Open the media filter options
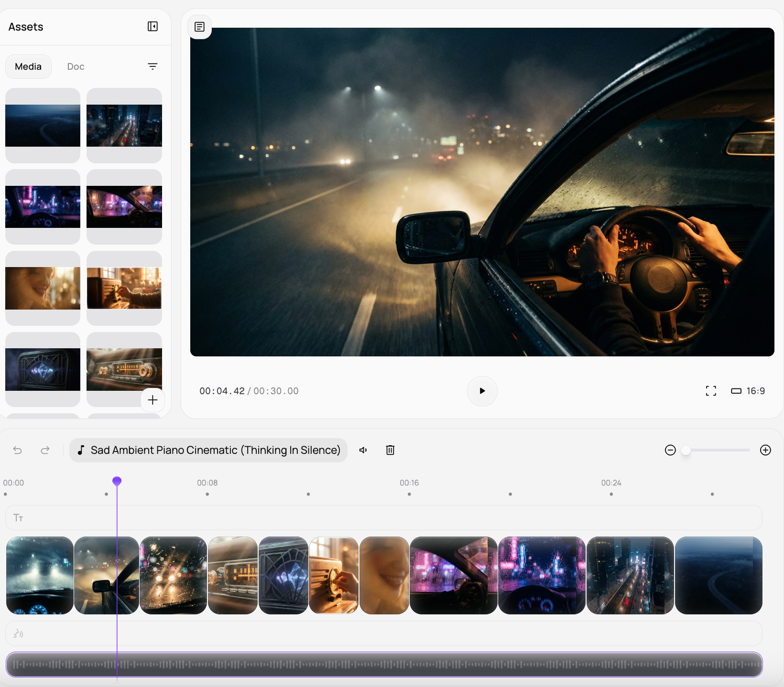 (x=152, y=66)
